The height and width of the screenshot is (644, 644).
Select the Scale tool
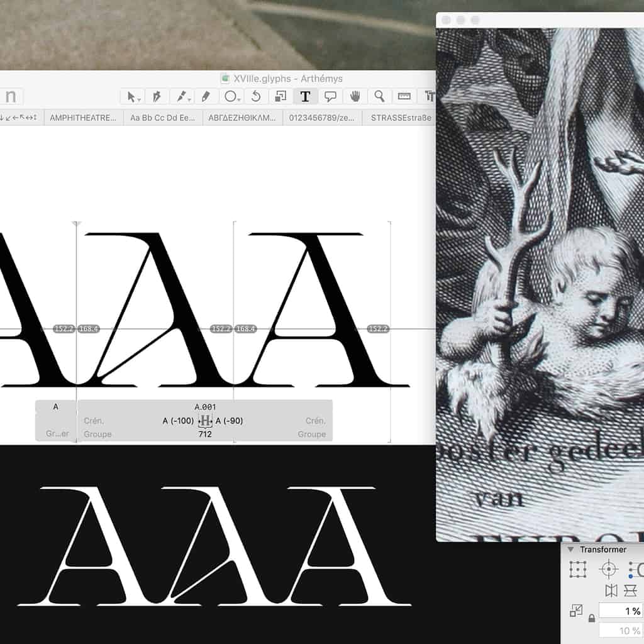[280, 96]
